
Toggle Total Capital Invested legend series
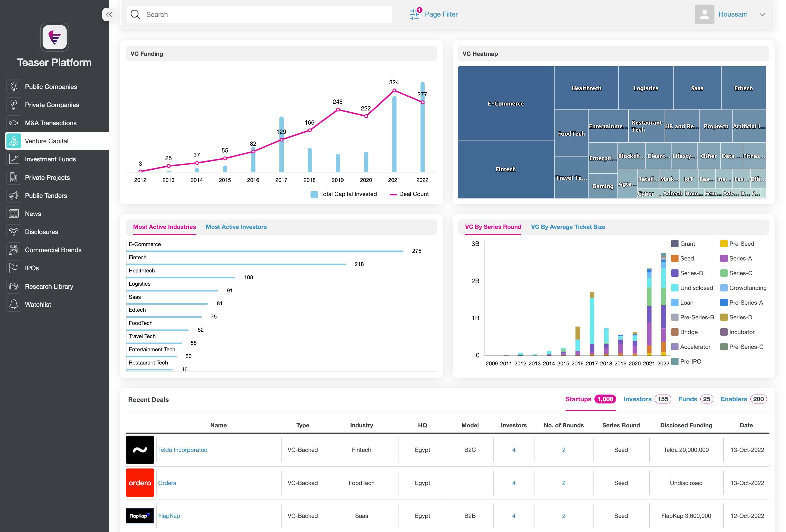tap(344, 194)
